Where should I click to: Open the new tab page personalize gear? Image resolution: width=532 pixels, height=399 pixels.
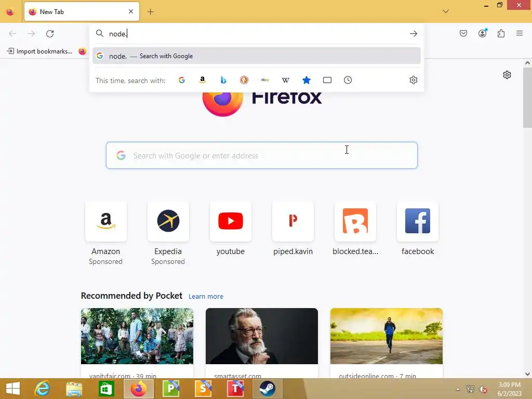point(507,75)
